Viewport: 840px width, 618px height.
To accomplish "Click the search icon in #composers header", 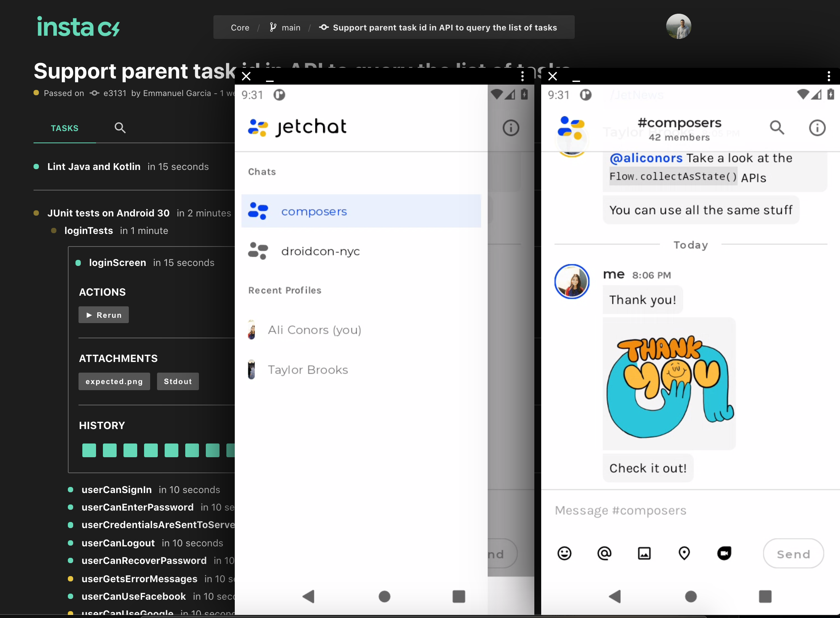I will (x=777, y=128).
